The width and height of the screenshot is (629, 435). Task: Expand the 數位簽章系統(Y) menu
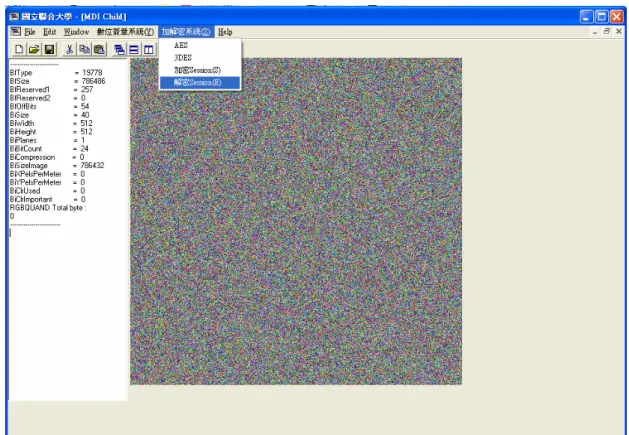(125, 32)
